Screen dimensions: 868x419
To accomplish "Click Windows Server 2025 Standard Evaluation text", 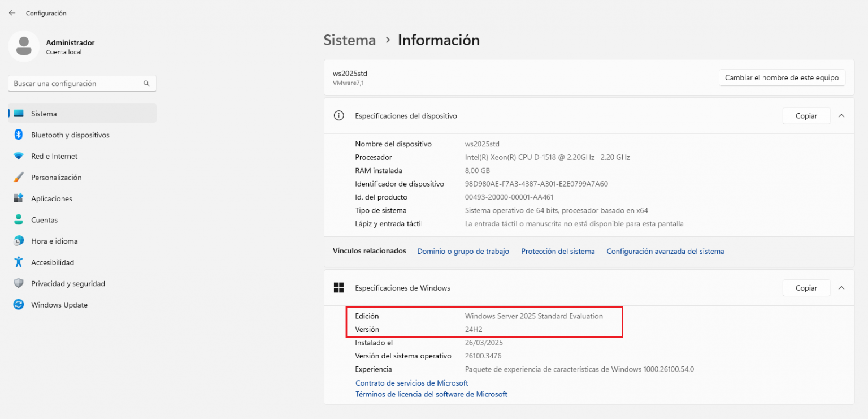I will click(x=534, y=316).
